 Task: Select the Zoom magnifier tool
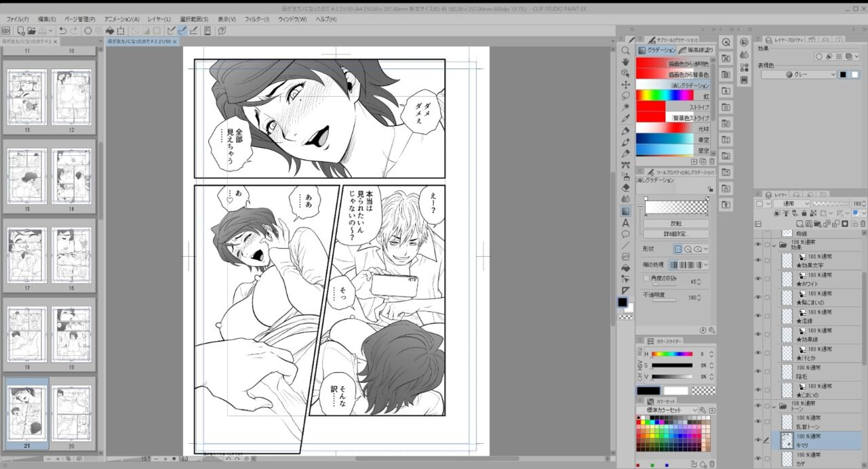[625, 50]
